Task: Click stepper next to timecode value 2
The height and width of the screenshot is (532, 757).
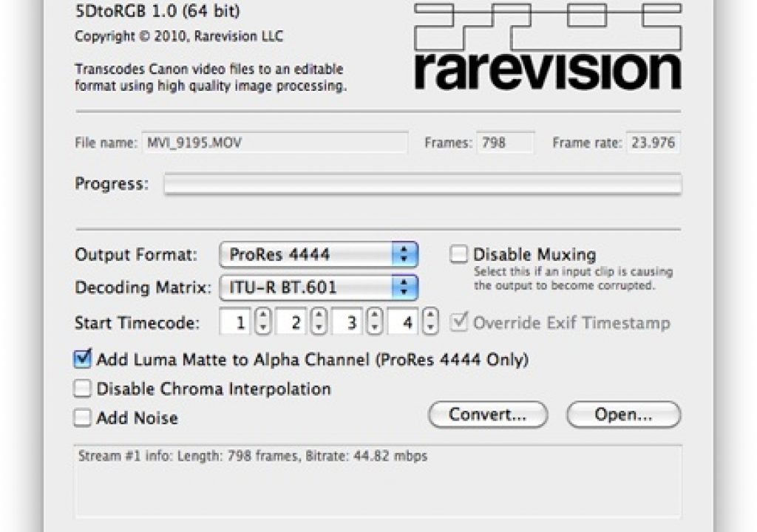Action: coord(319,321)
